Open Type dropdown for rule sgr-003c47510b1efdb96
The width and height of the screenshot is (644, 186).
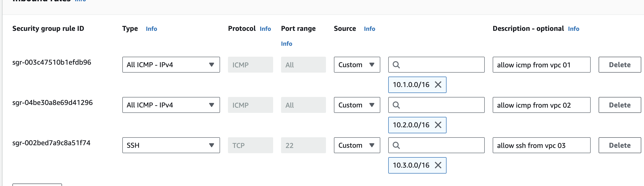click(171, 65)
